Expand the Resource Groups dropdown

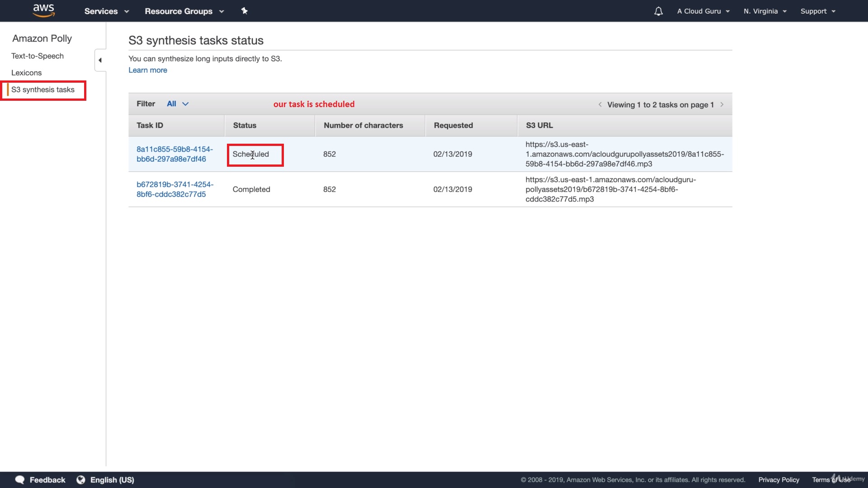[184, 11]
